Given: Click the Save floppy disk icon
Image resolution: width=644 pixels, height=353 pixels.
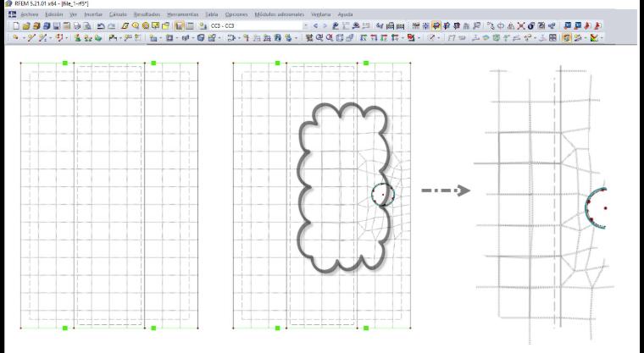Looking at the screenshot, I should (56, 26).
